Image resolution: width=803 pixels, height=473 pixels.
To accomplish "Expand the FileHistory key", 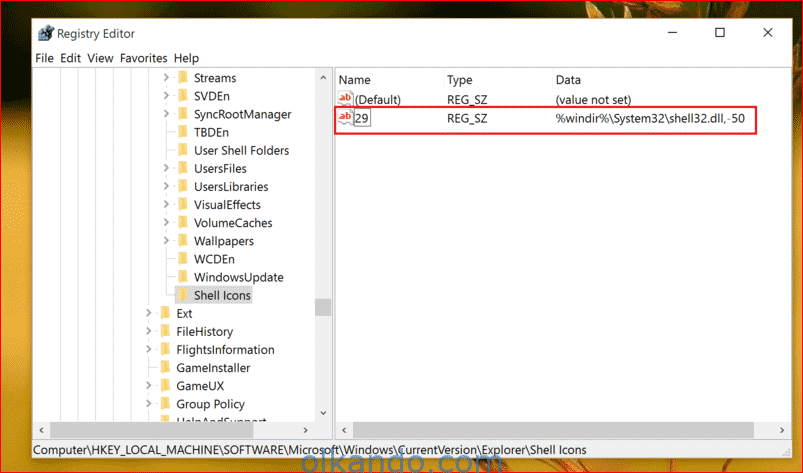I will 149,331.
